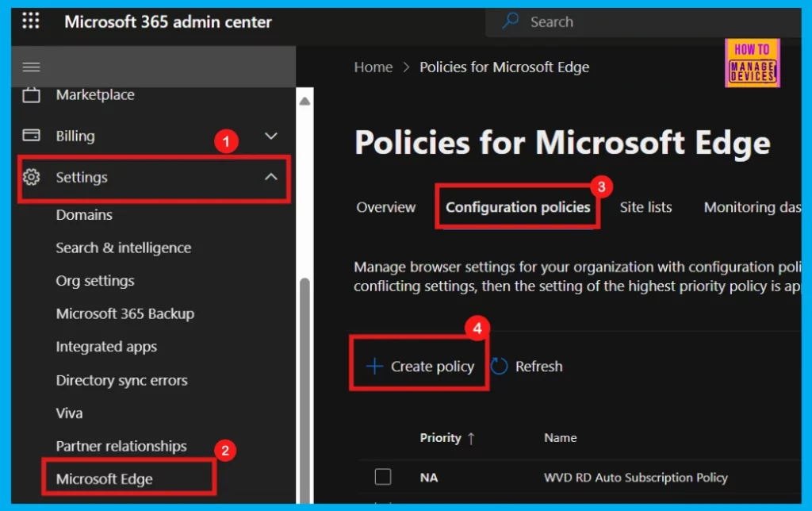This screenshot has height=511, width=812.
Task: Open Integrated apps
Action: click(106, 346)
